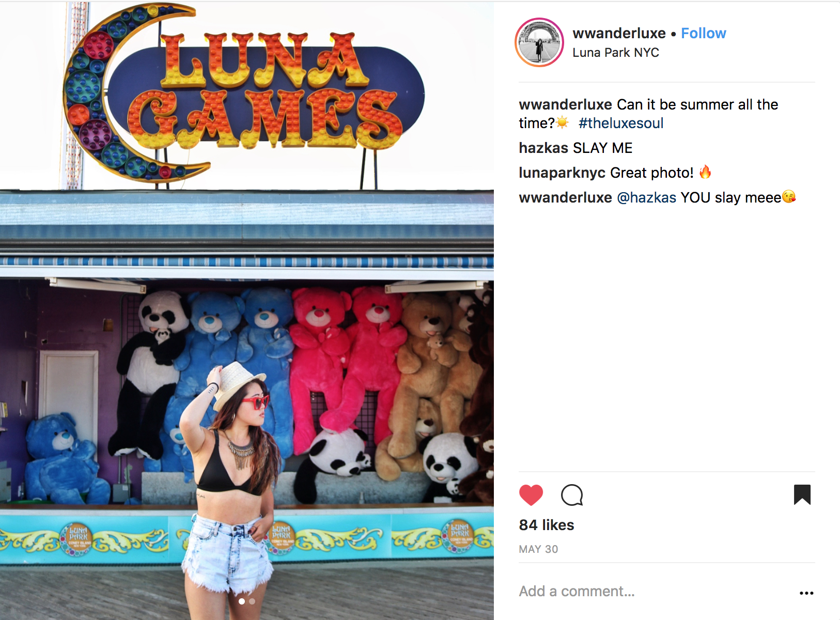Open hazkas commenter profile

point(543,148)
